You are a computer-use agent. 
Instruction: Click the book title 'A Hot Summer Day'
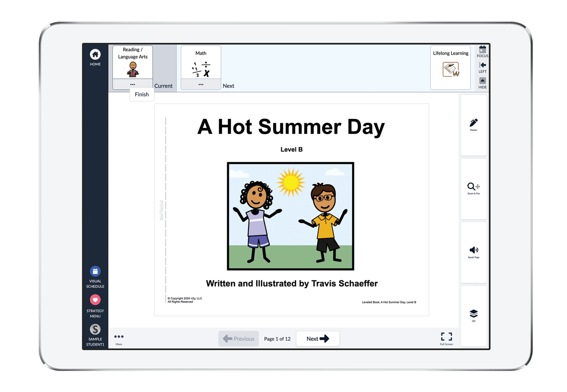pos(291,127)
